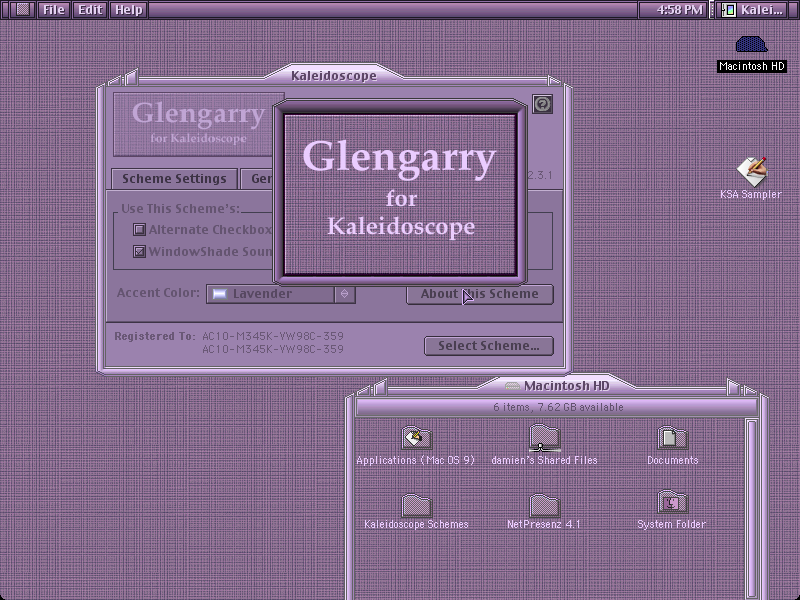Click the collapse widget at Kaleidoscope window's right

[x=554, y=80]
